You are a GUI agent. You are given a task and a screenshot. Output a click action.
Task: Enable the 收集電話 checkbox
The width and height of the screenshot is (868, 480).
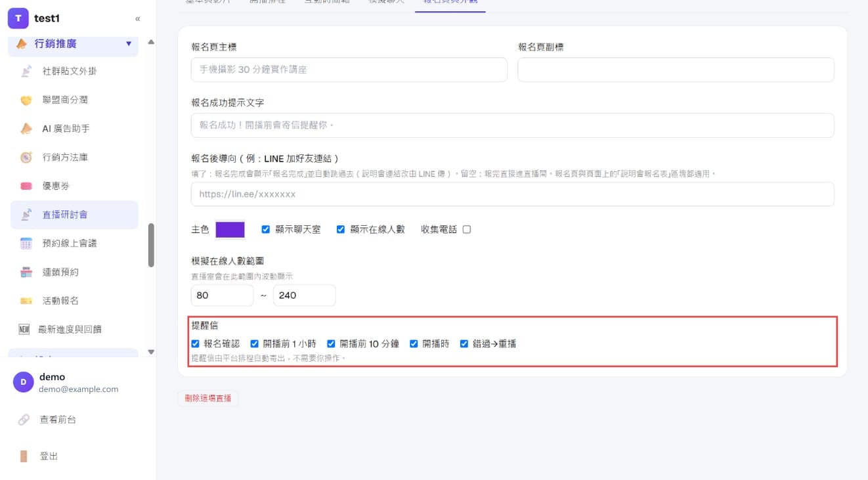click(x=467, y=230)
